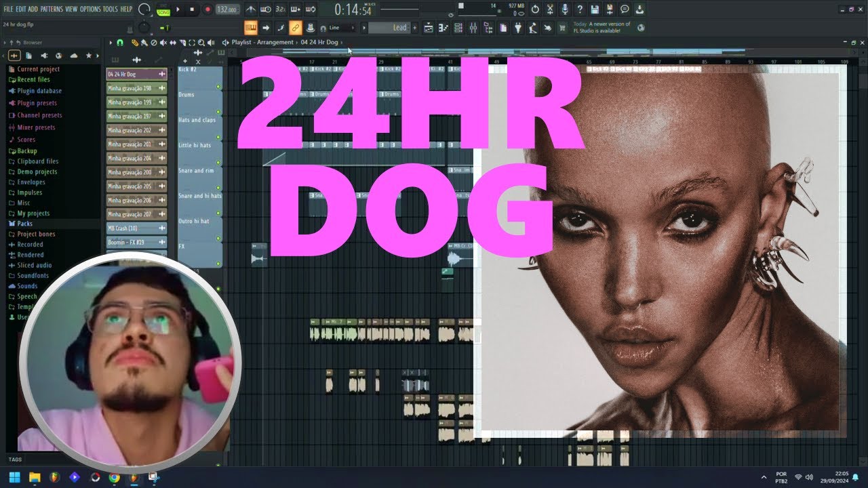Open the PATTERNS menu
Screen dimensions: 868x488
click(52, 9)
